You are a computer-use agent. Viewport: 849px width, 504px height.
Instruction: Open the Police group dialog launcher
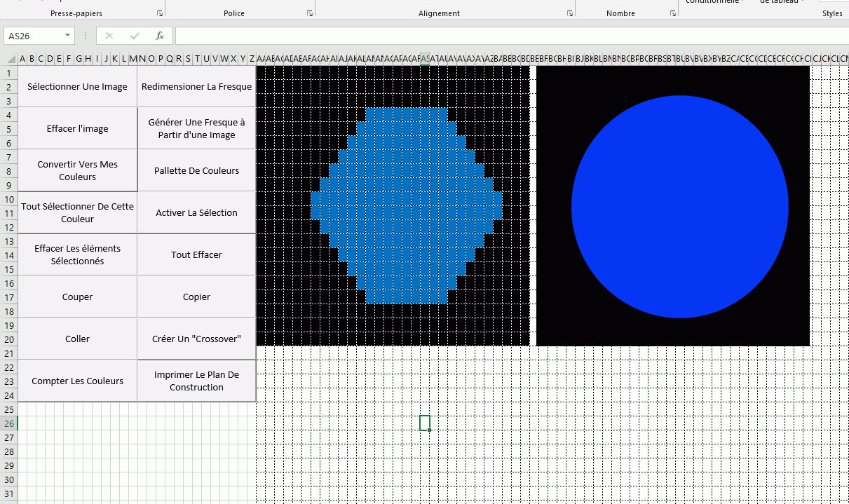point(310,13)
